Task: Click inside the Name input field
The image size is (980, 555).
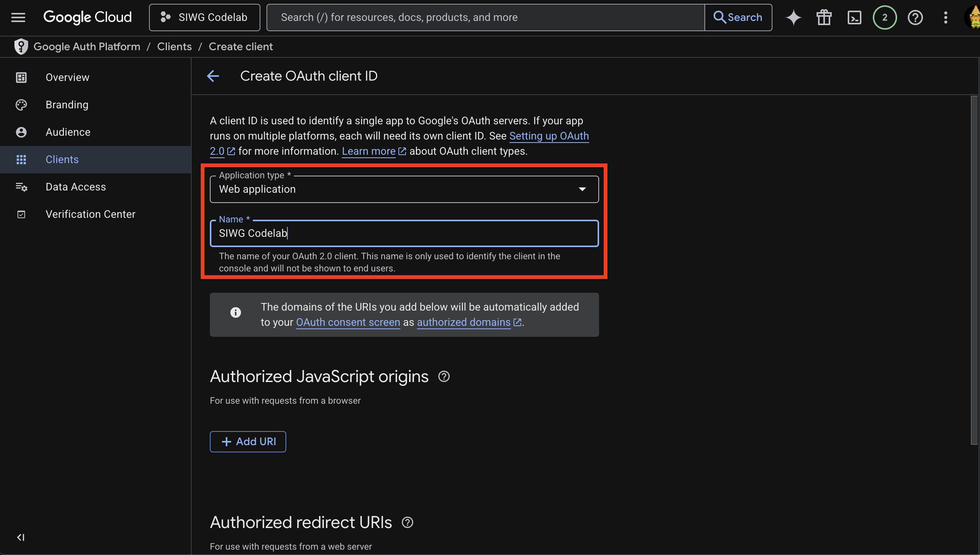Action: click(x=404, y=233)
